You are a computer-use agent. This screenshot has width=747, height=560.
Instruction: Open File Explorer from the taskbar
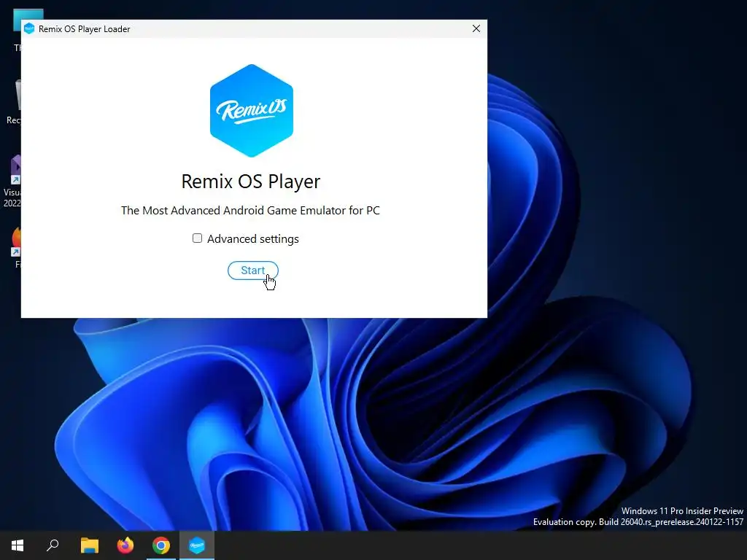pos(89,545)
